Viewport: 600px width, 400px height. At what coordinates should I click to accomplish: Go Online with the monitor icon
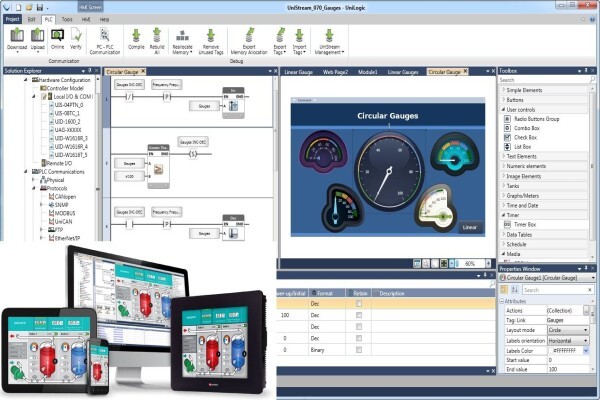tap(57, 35)
